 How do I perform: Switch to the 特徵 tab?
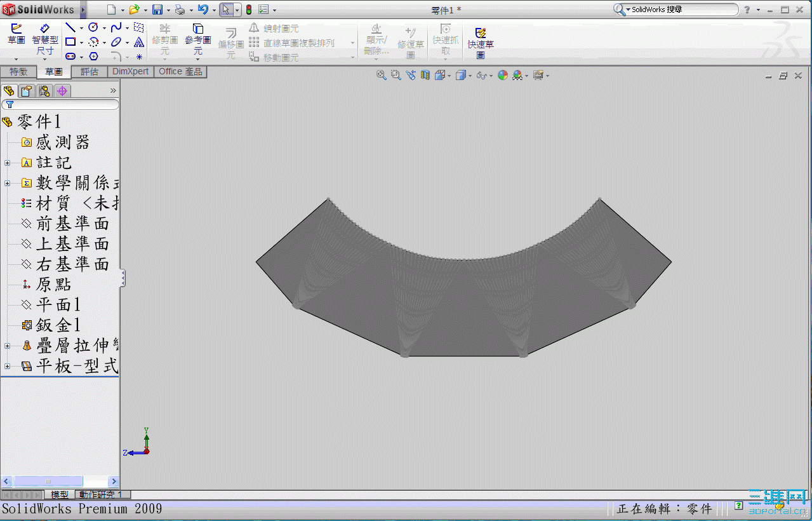click(18, 72)
